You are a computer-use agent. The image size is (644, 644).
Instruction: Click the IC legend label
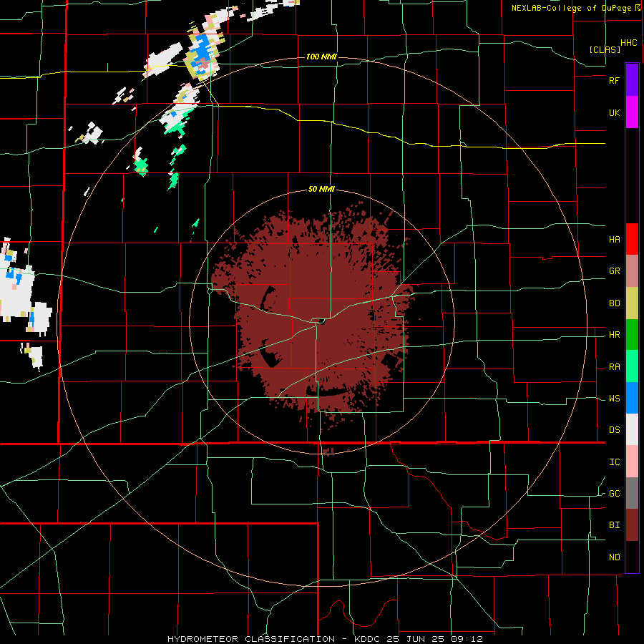coord(614,462)
